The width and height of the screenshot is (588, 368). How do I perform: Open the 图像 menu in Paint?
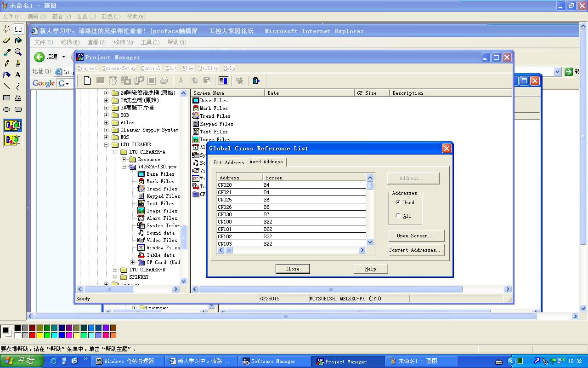tap(86, 17)
